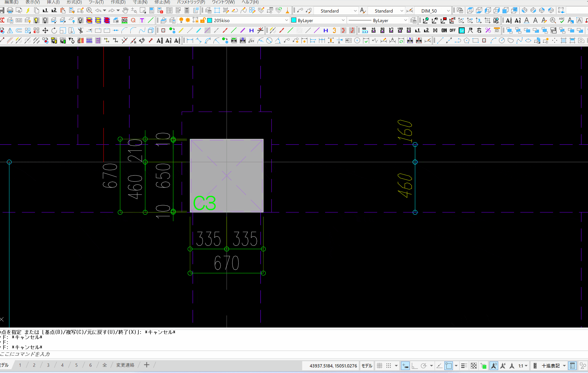Screen dimensions: 588x373
Task: Click the OFF layer button
Action: point(453,31)
